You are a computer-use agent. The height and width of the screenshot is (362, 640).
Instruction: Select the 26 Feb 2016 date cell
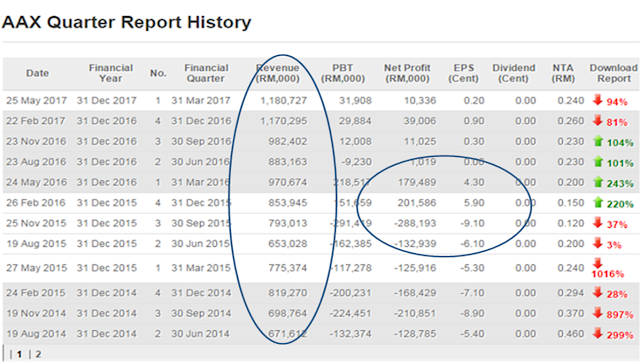[36, 202]
